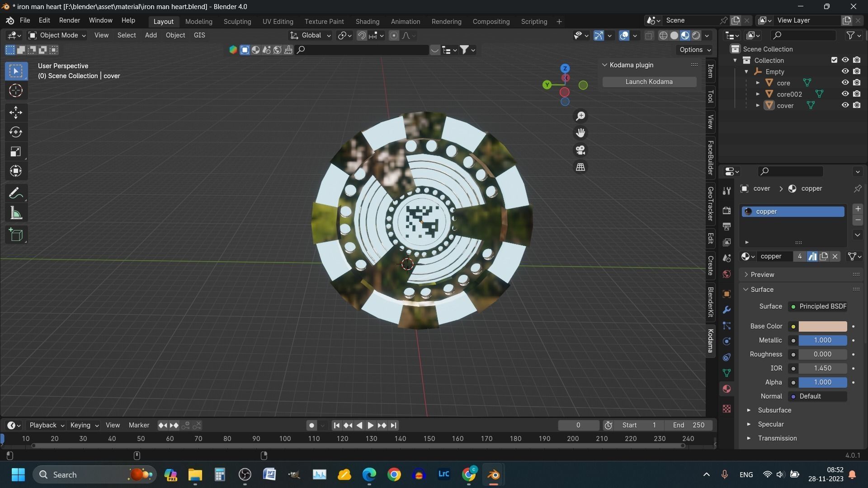Switch to rendered viewport shading

(696, 36)
